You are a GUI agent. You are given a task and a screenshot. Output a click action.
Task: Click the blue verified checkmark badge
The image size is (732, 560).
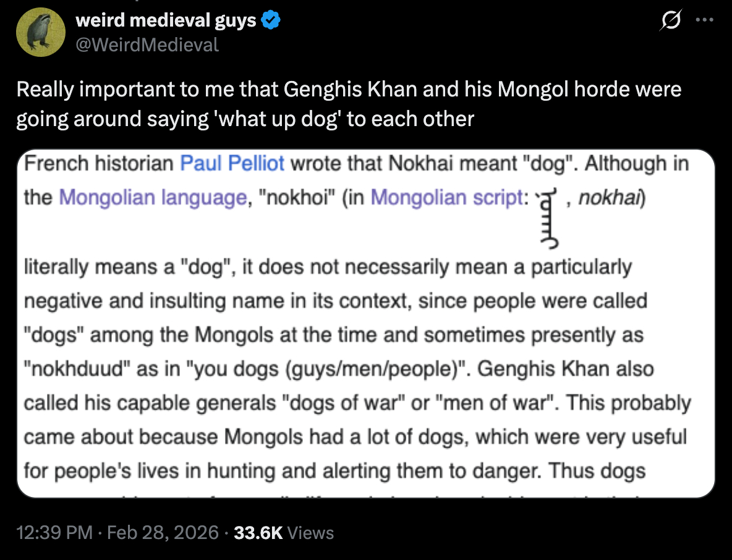[x=271, y=21]
